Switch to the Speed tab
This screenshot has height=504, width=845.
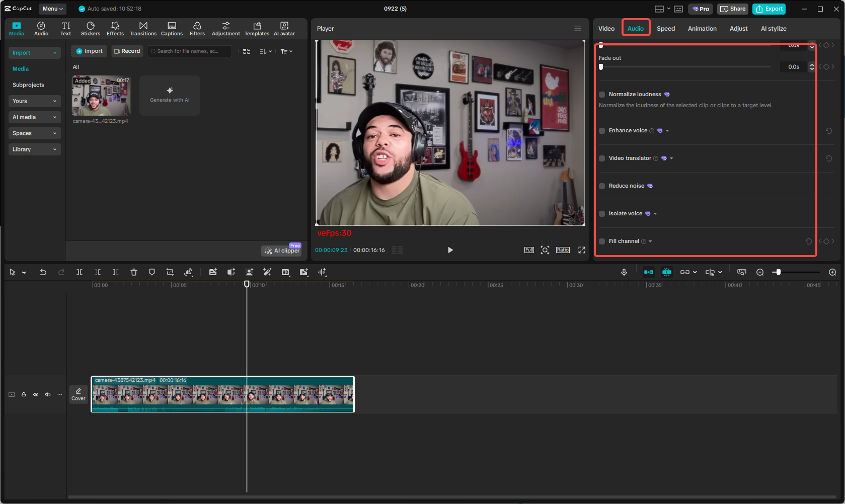[x=665, y=29]
